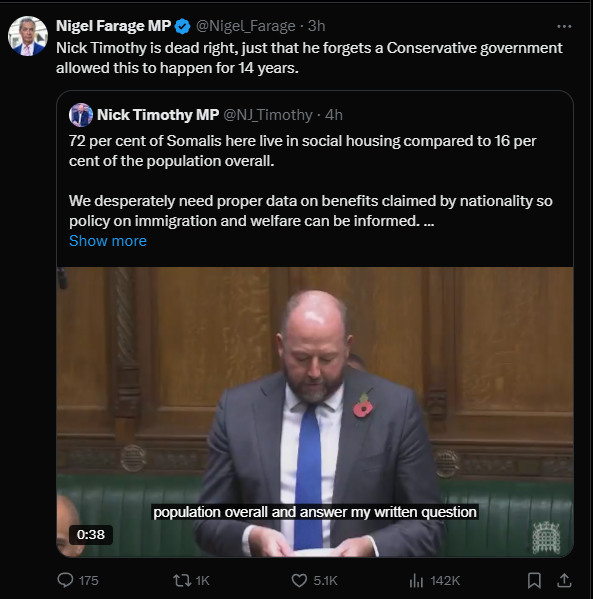
Task: Bookmark this post
Action: [x=534, y=580]
